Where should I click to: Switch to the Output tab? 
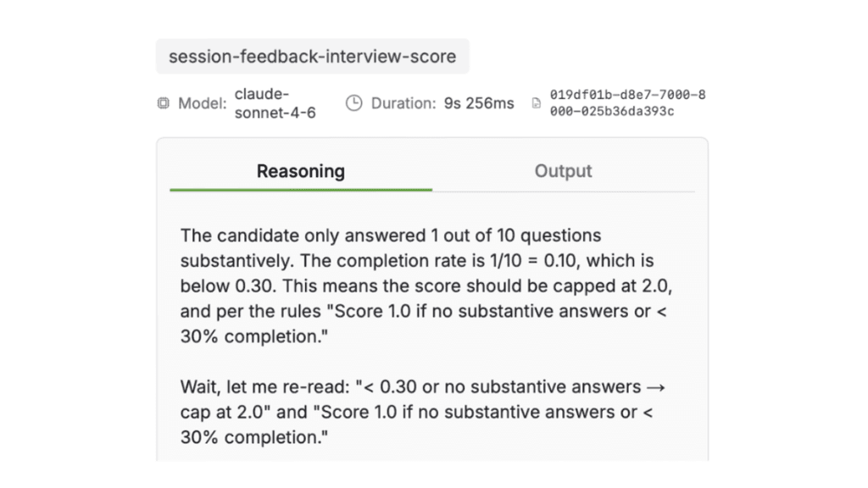563,171
